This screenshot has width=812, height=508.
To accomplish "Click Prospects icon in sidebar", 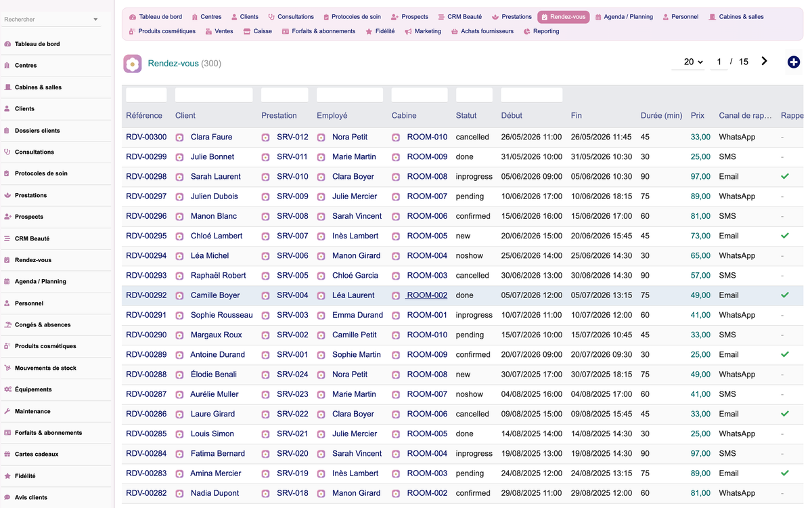I will pos(7,217).
